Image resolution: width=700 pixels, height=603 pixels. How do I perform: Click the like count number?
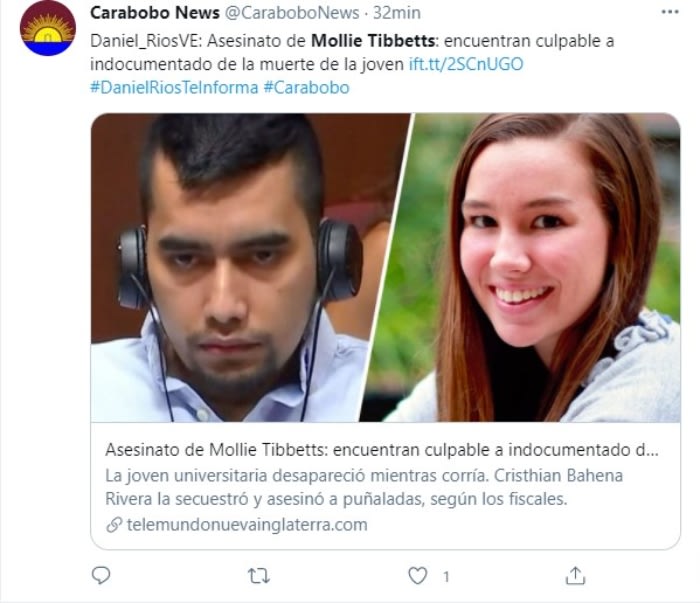coord(446,577)
